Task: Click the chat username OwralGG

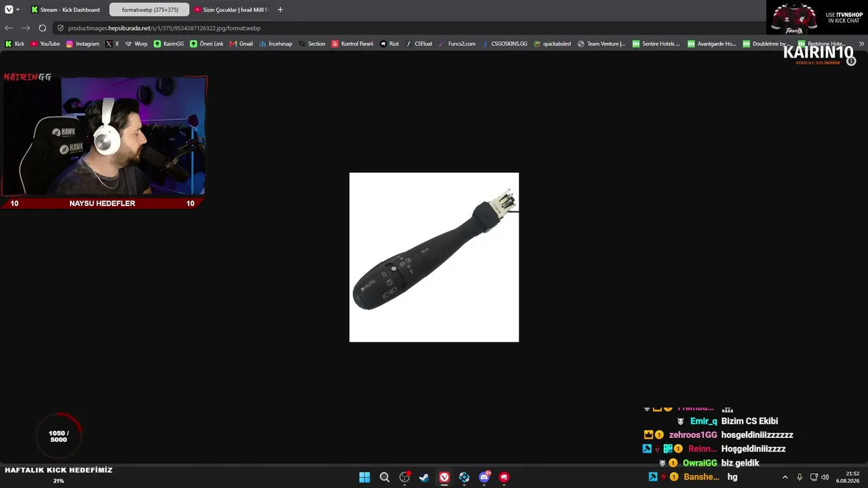Action: (x=700, y=463)
